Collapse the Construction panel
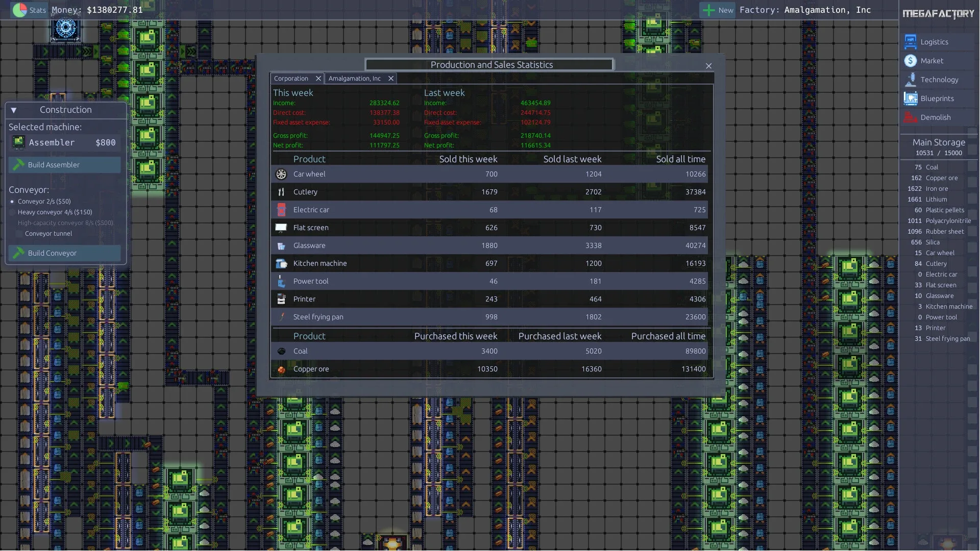 pos(14,110)
